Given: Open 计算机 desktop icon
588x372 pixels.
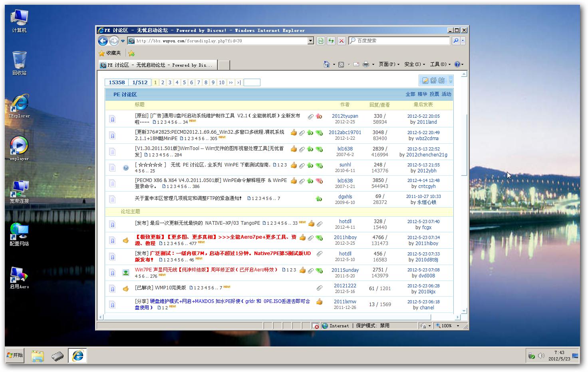Looking at the screenshot, I should click(19, 21).
